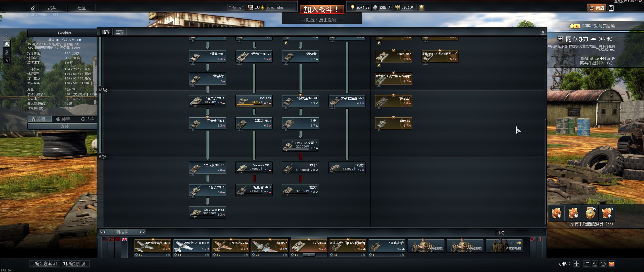Select the 野马 Mk IA aircraft slot
Viewport: 644px width, 272px height.
231,246
